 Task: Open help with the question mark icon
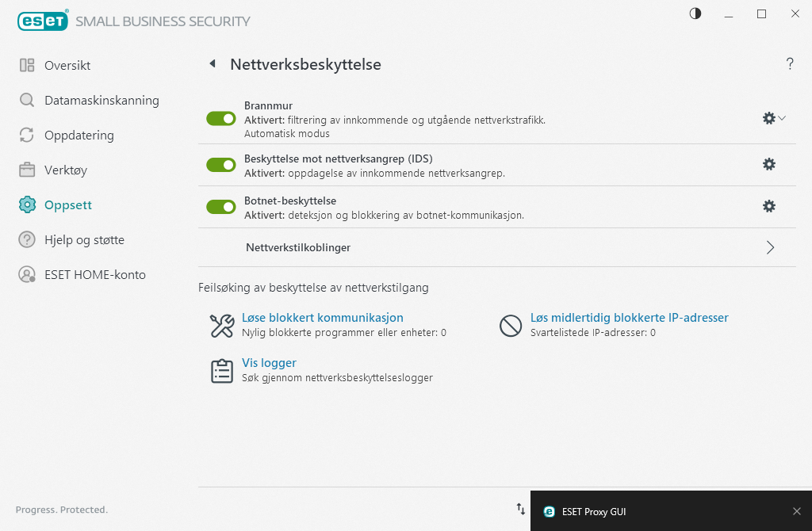coord(790,64)
